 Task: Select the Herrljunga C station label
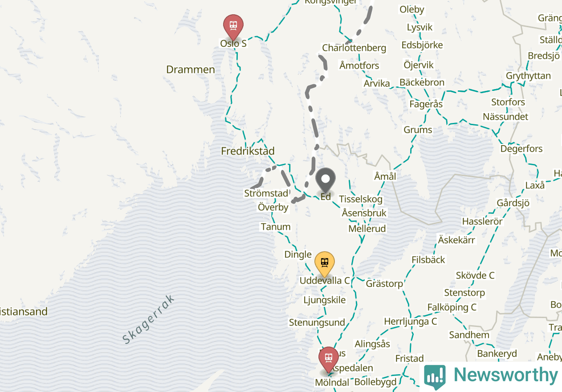pos(411,321)
